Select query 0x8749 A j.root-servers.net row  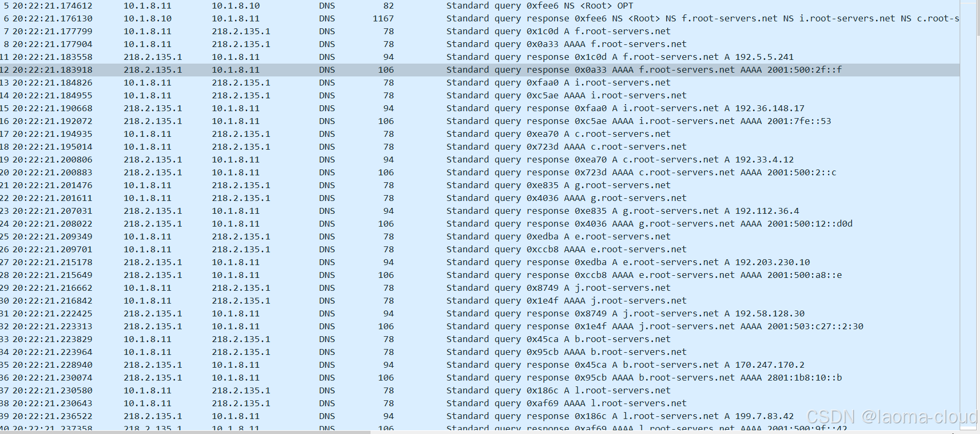(480, 288)
